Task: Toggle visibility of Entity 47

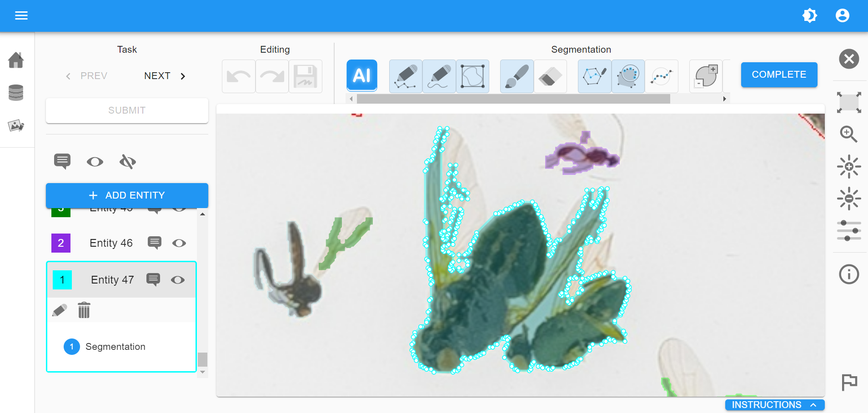Action: 178,280
